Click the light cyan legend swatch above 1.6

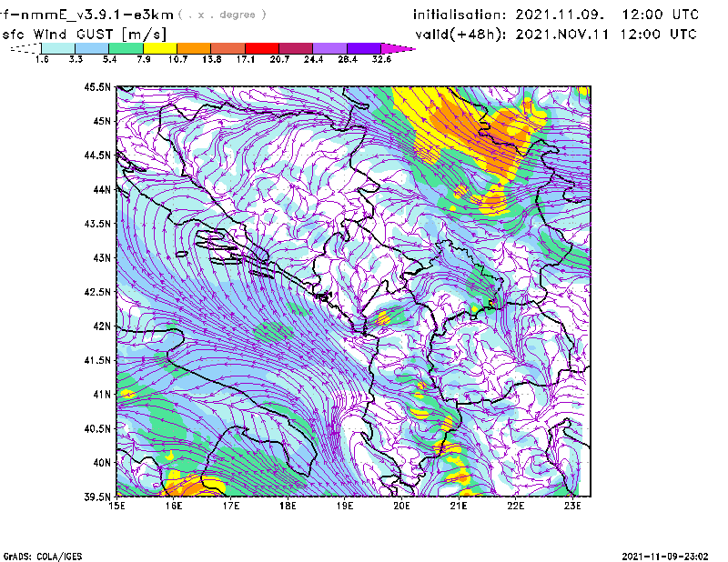(58, 48)
